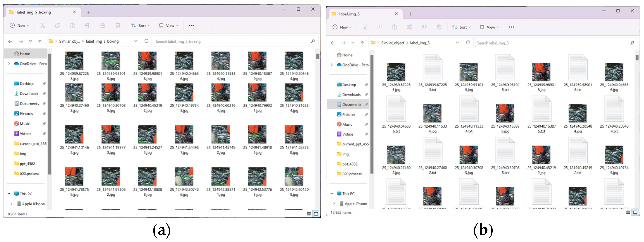Click the Delete trash icon in the label_img_5 window
The image size is (644, 242).
coord(439,27)
